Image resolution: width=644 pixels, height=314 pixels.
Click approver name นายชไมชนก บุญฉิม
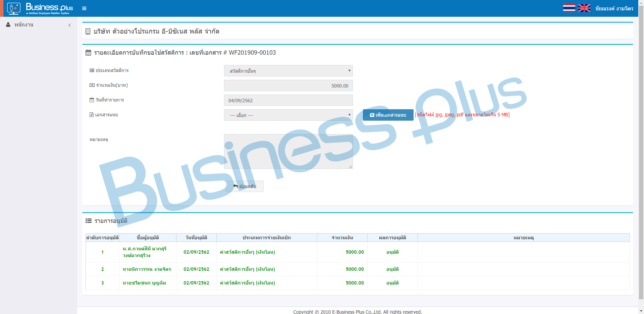[x=144, y=283]
